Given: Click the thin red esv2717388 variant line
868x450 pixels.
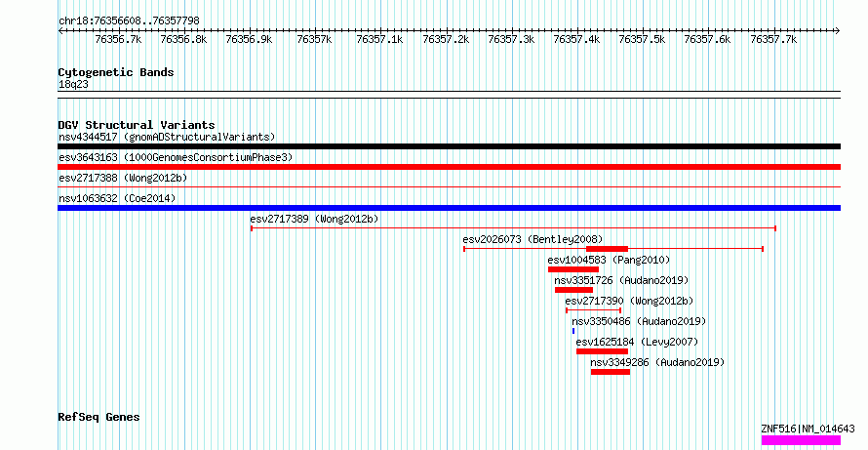Looking at the screenshot, I should 449,187.
